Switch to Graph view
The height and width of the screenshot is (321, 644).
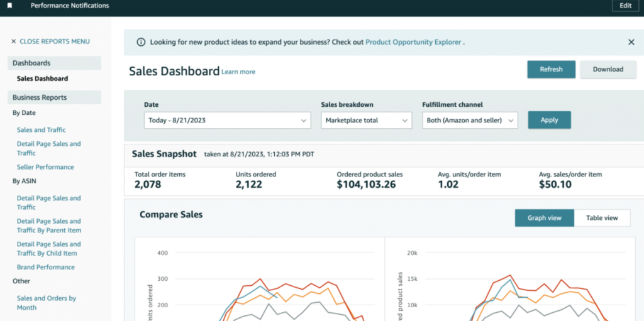click(x=544, y=218)
